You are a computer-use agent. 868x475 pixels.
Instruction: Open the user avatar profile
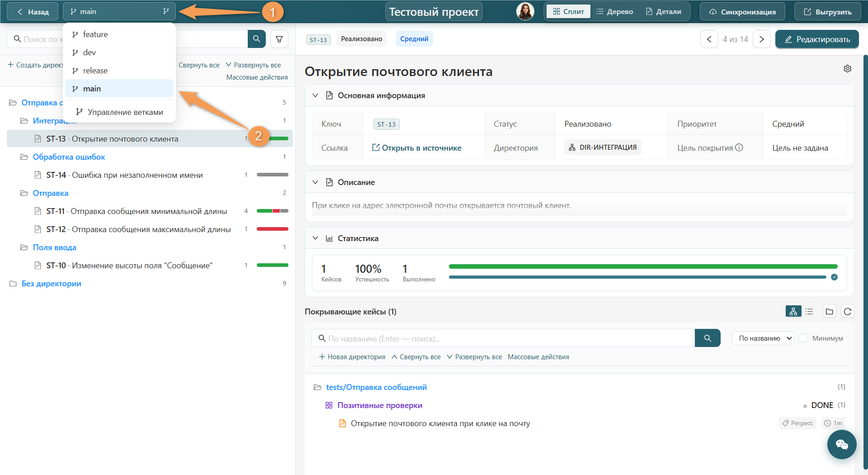pyautogui.click(x=525, y=11)
